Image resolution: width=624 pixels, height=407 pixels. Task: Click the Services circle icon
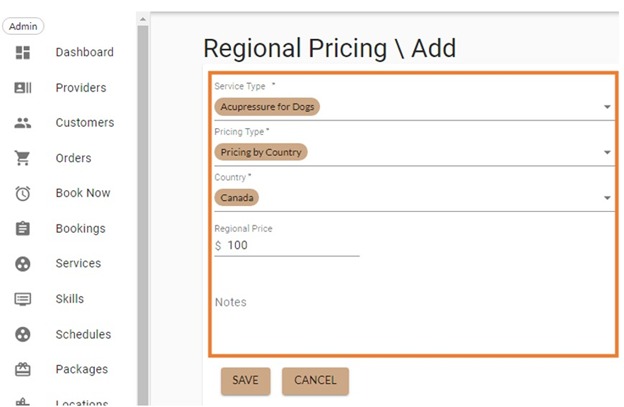[x=23, y=264]
